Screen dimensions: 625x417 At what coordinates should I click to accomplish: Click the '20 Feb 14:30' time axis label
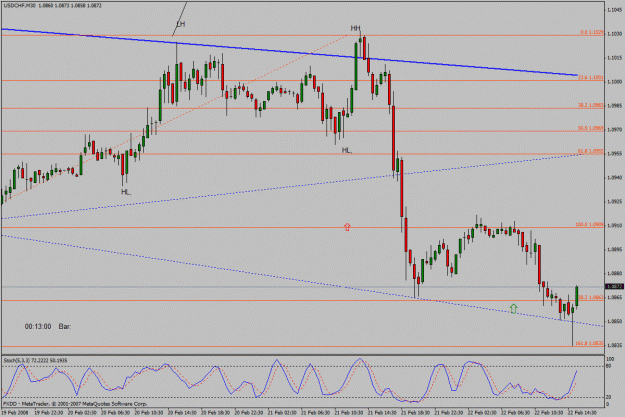pos(182,413)
